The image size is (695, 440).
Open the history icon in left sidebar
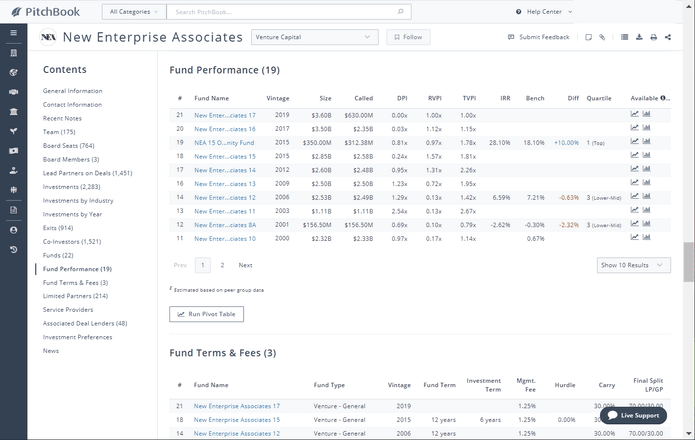click(13, 249)
